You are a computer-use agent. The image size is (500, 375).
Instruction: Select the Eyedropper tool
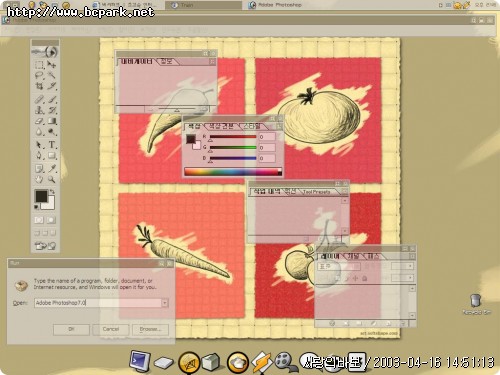[51, 169]
